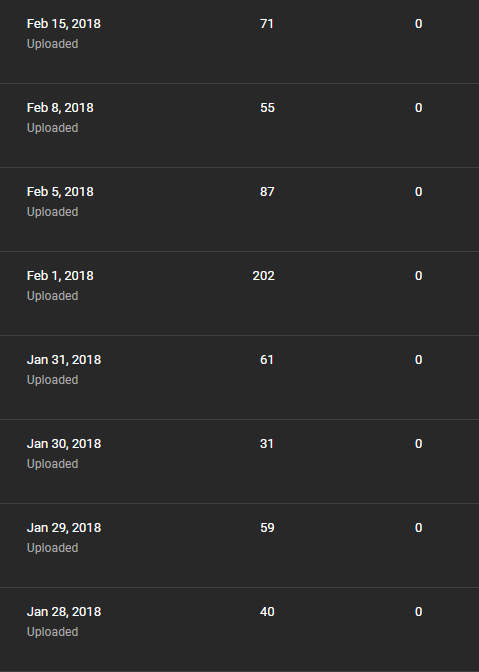Click the 59 views count

[x=267, y=528]
